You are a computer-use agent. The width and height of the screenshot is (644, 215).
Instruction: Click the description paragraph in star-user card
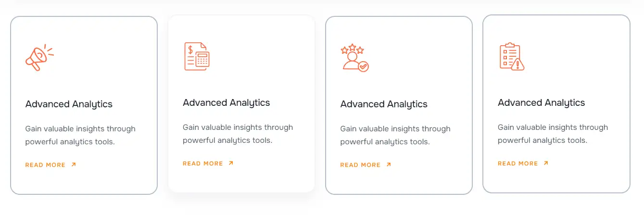pyautogui.click(x=395, y=135)
